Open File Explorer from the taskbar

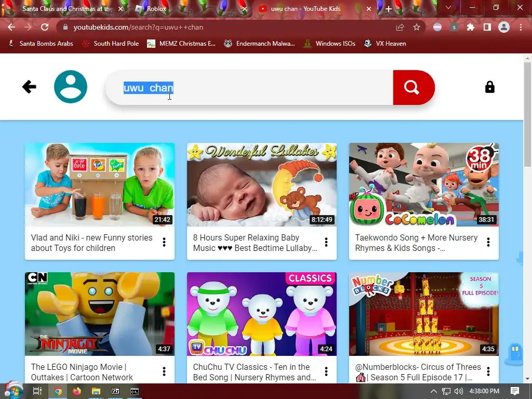(96, 391)
